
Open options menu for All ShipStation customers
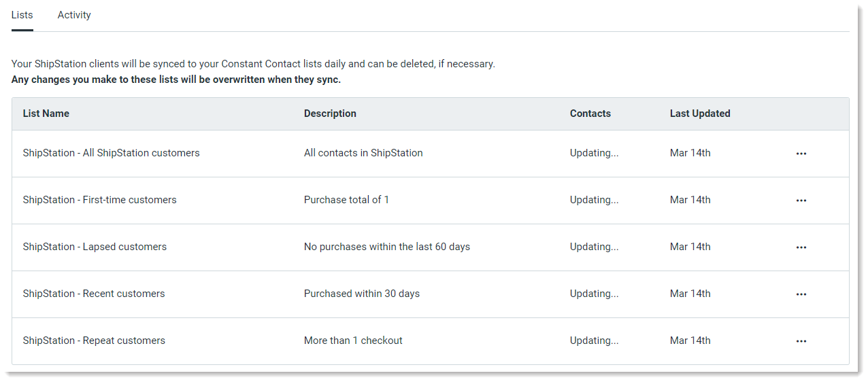(801, 154)
